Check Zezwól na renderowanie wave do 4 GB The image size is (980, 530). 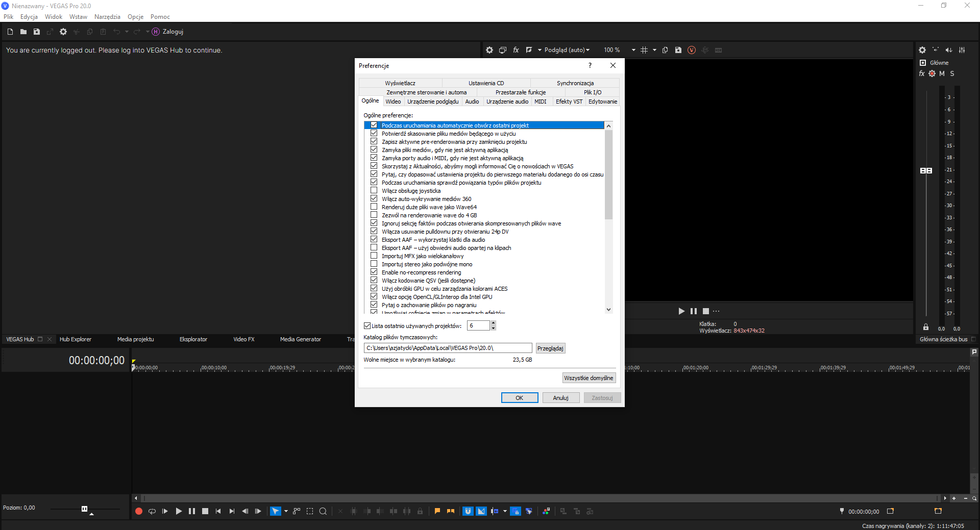374,215
